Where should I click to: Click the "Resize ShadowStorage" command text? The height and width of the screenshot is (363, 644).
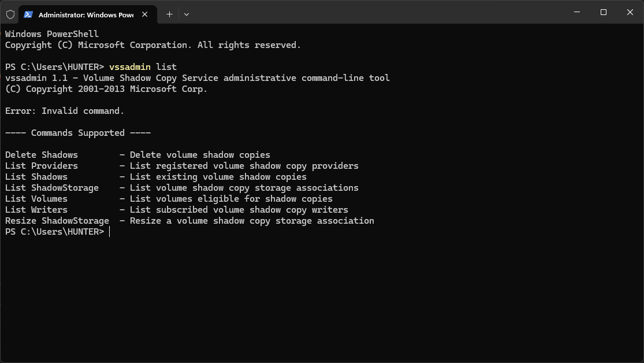pyautogui.click(x=57, y=221)
